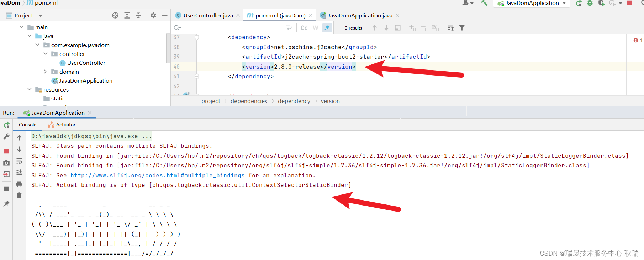Expand all in the Project panel

click(127, 15)
